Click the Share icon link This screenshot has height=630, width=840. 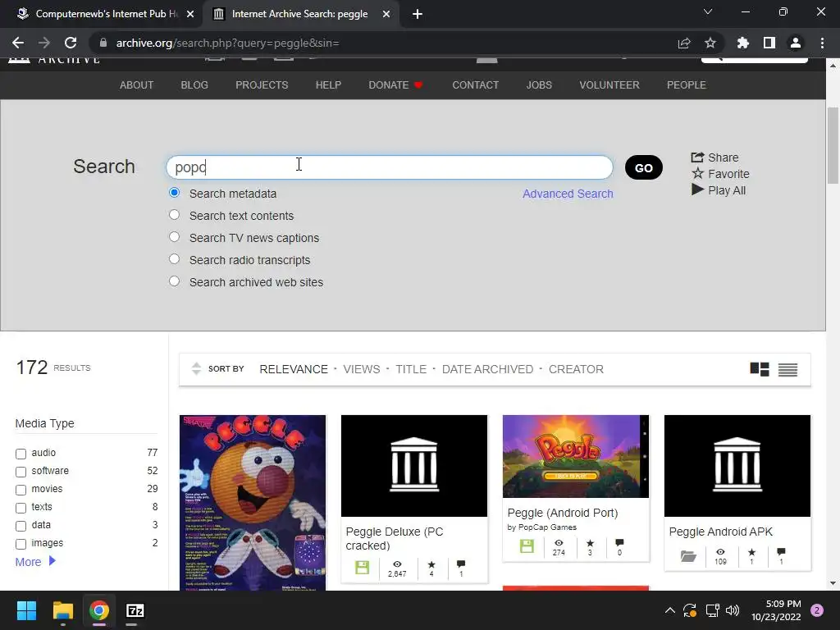coord(714,157)
